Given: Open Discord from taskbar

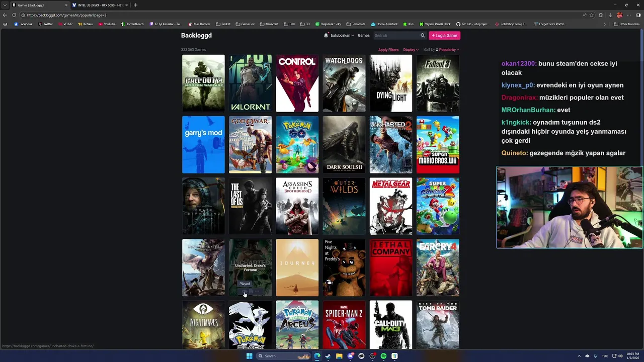Looking at the screenshot, I should pos(350,356).
